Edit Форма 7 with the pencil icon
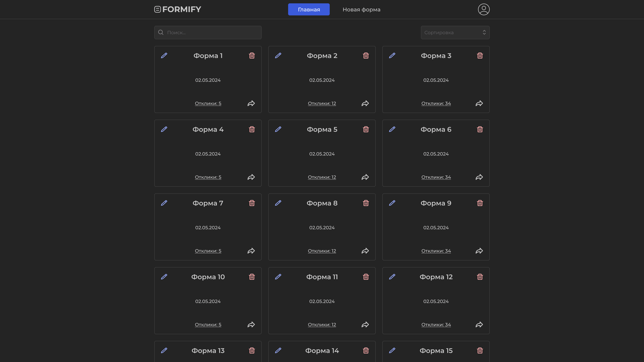The height and width of the screenshot is (362, 644). coord(164,203)
